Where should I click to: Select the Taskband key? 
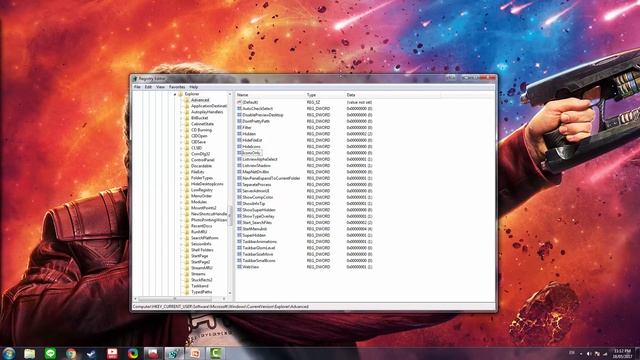pyautogui.click(x=200, y=286)
